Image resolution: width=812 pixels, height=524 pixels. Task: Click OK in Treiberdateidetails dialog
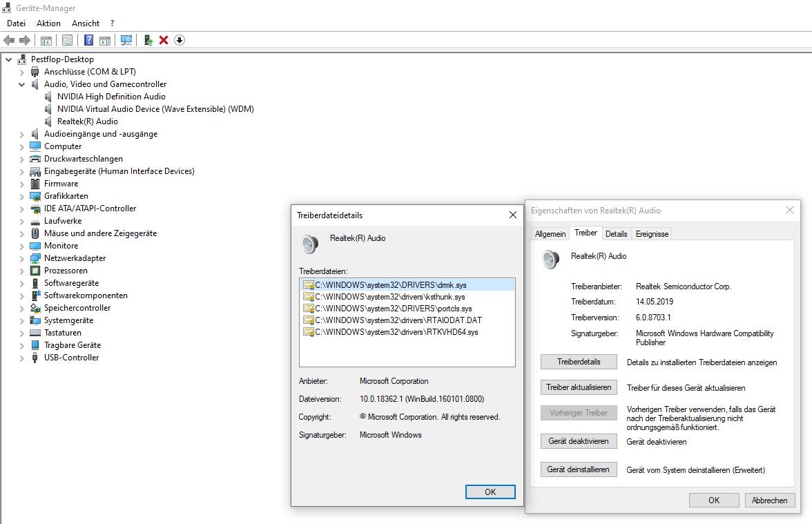[490, 492]
